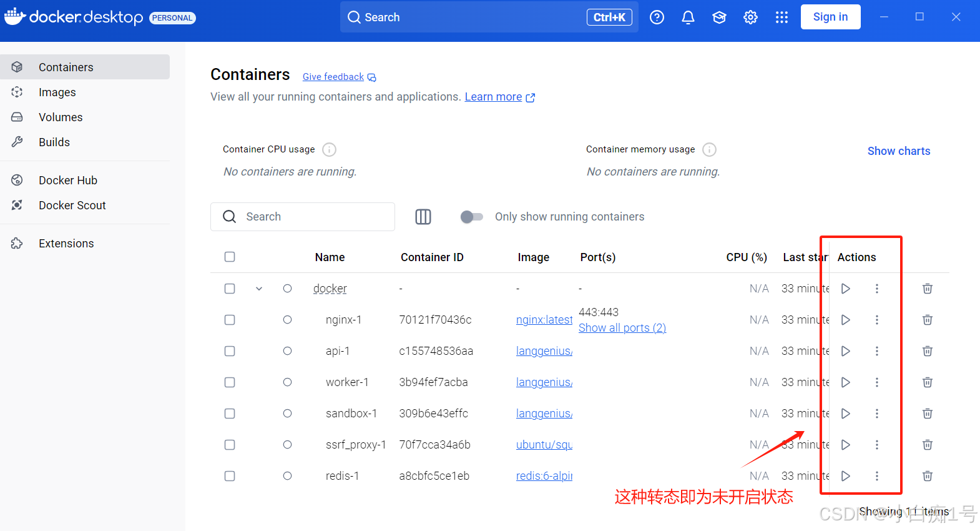Check the api-1 row checkbox

coord(230,351)
